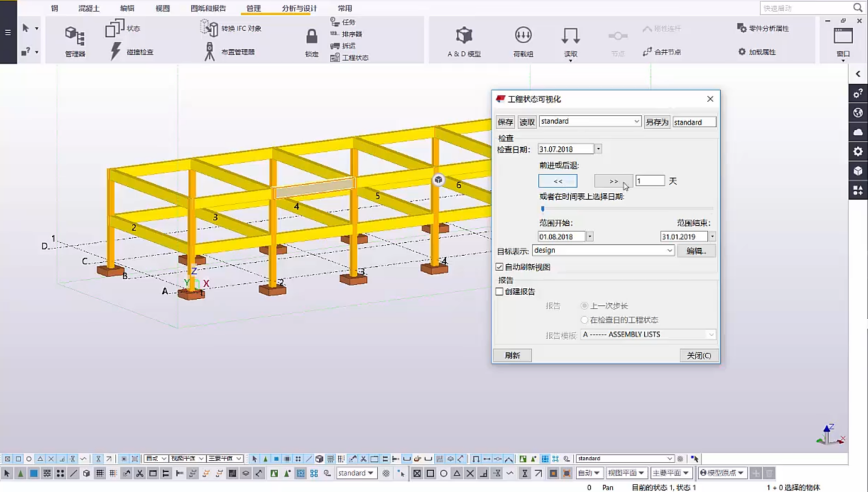Open 排序器 sequencer tool
Image resolution: width=868 pixels, height=492 pixels.
coord(346,34)
